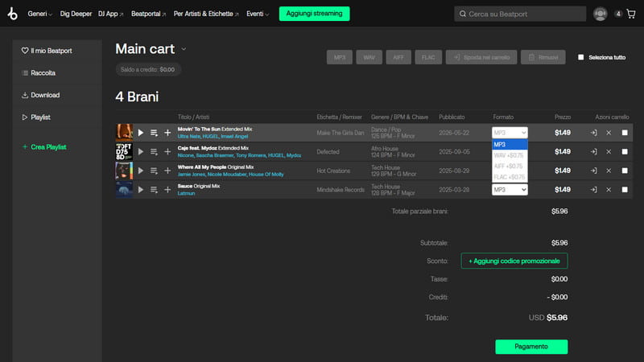Select checkbox for Caje feat. Mydoz

click(625, 152)
